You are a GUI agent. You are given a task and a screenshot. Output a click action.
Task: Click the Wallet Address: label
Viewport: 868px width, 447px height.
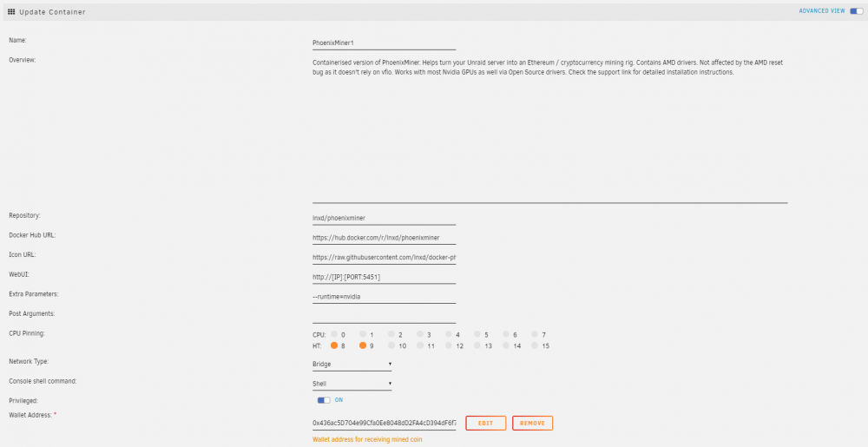(31, 414)
